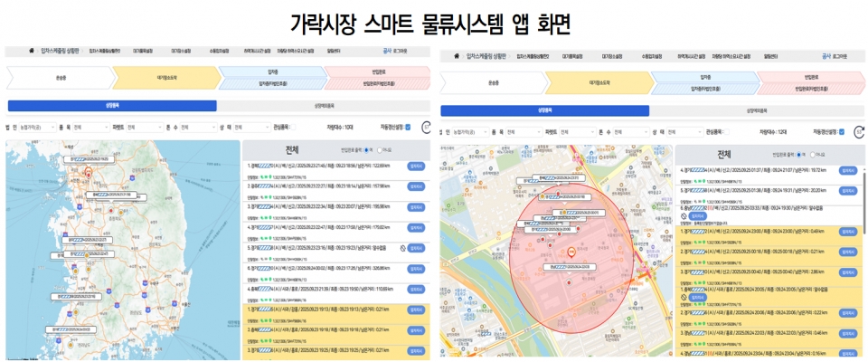
Task: Click the prohibited sign icon in the right vehicle list
Action: 684,216
